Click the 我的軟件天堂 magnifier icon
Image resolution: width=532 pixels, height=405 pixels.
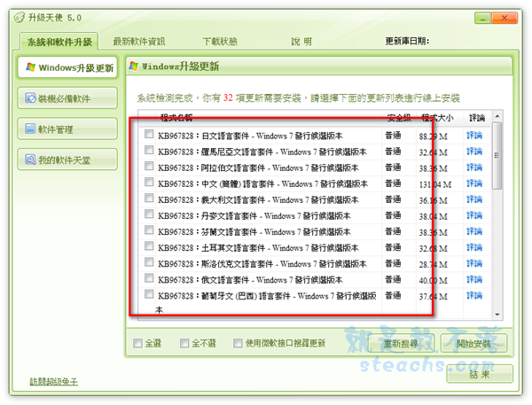pyautogui.click(x=30, y=160)
